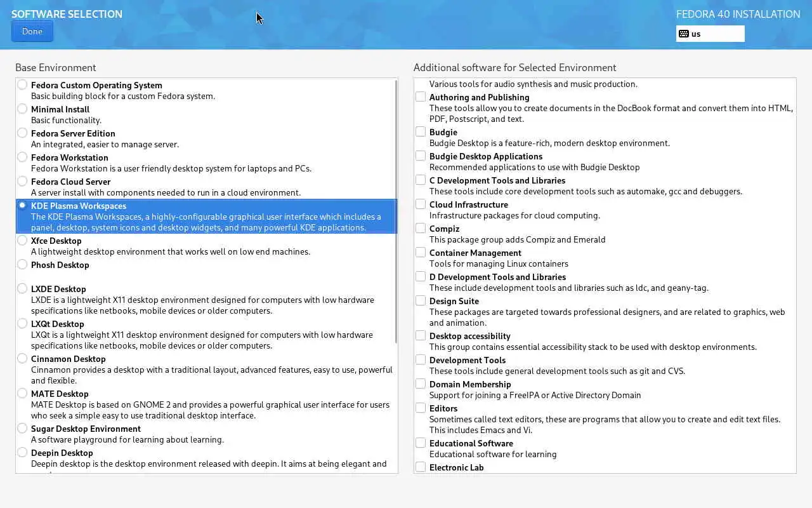
Task: Click 'Basic building block for a custom Fedora system.'
Action: [123, 96]
